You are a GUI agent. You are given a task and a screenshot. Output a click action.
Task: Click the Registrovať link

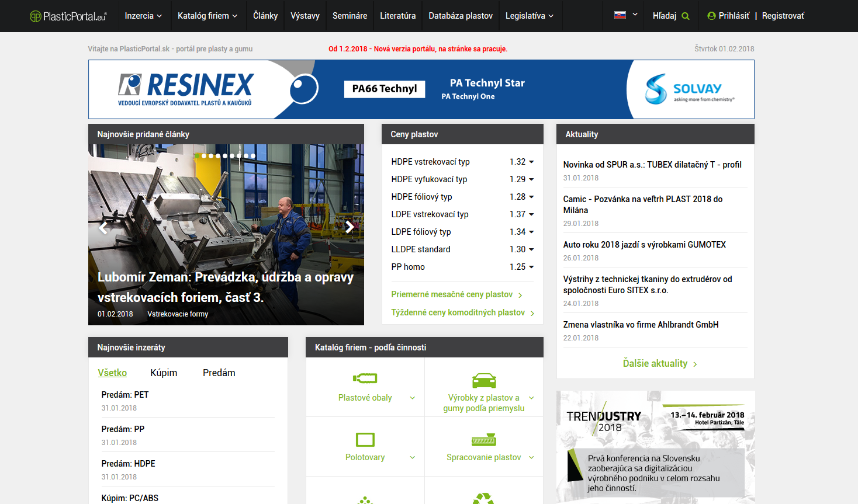click(783, 16)
